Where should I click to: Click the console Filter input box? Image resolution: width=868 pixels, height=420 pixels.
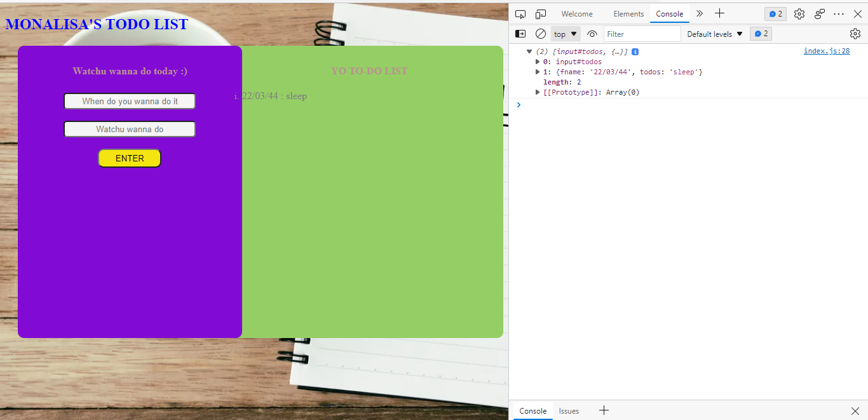click(642, 34)
